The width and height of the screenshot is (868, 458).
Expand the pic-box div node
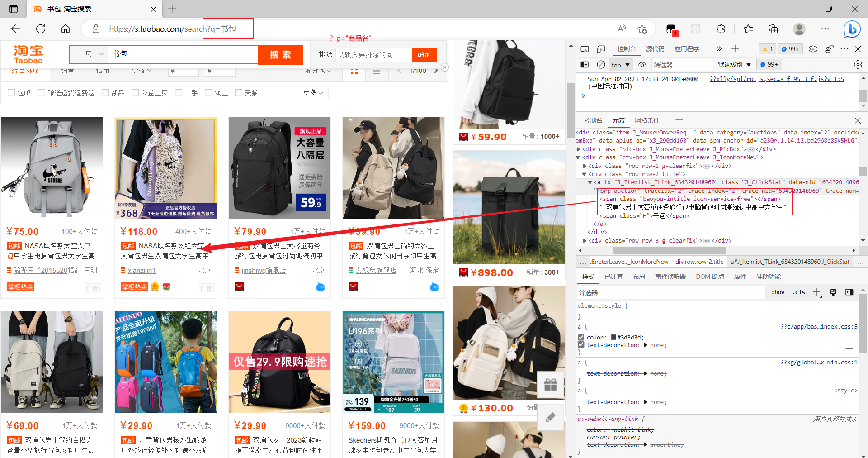coord(578,149)
